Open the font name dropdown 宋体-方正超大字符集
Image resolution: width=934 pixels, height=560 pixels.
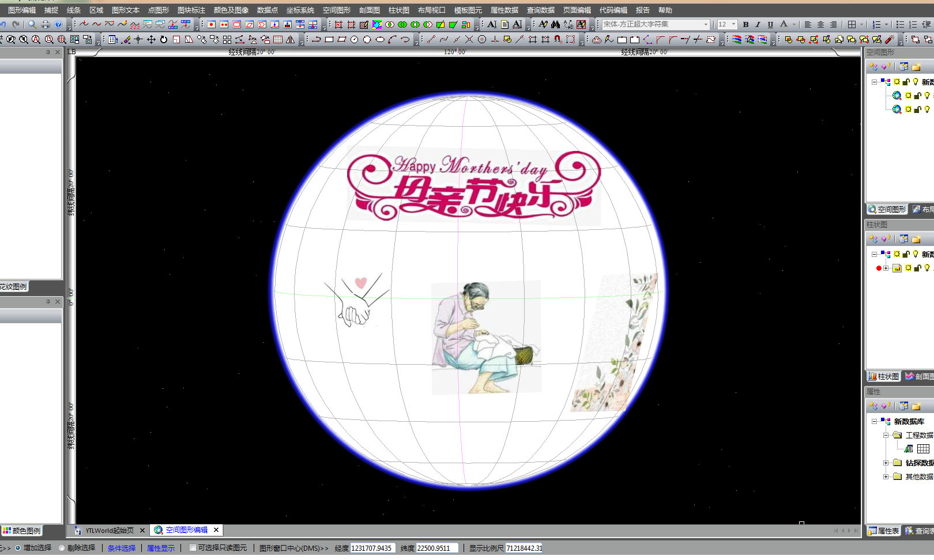tap(706, 24)
